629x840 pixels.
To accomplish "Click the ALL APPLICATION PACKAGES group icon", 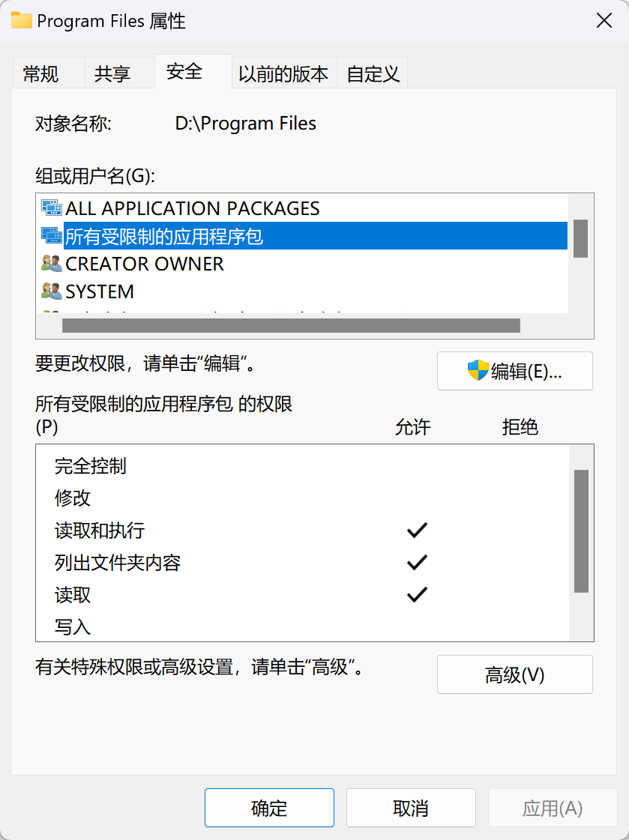I will pos(51,208).
